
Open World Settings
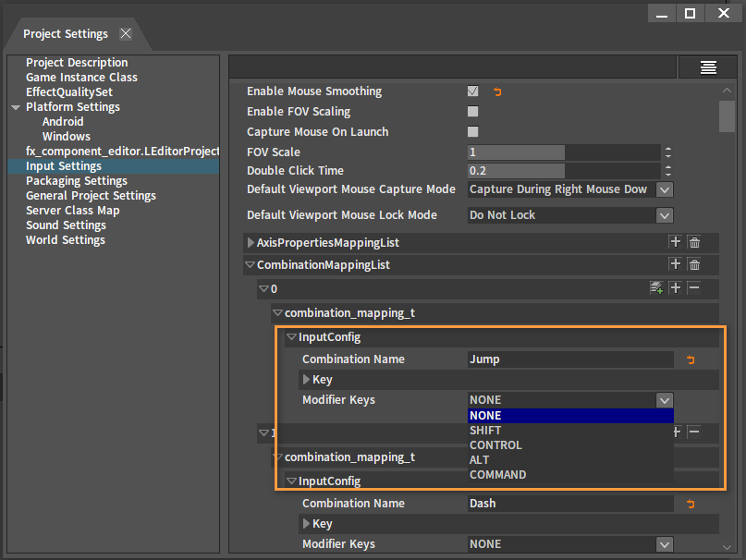coord(66,239)
